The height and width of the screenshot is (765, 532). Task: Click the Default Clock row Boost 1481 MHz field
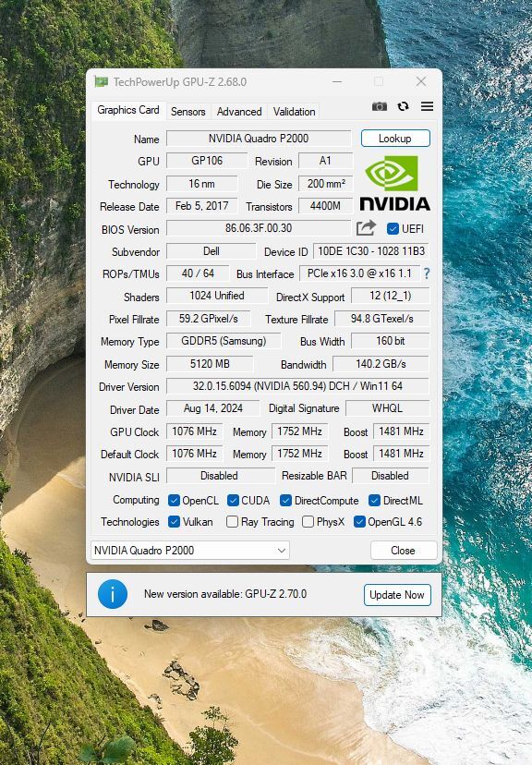(402, 454)
